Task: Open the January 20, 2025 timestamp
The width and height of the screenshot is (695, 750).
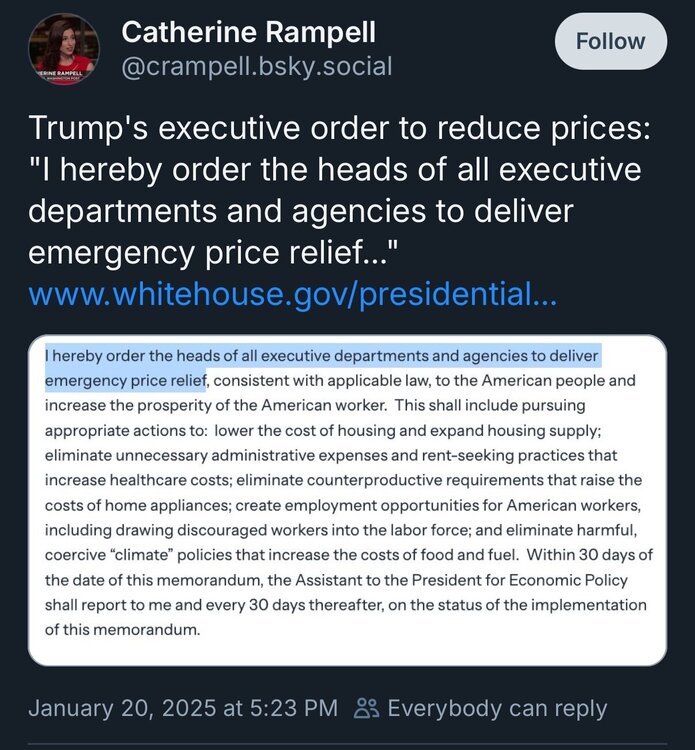Action: click(x=182, y=708)
